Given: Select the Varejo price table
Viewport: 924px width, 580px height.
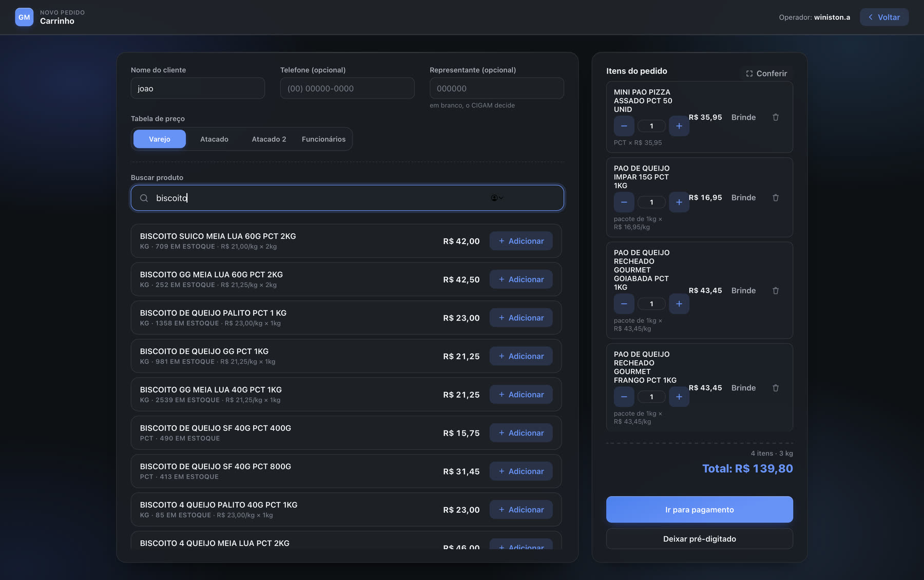Looking at the screenshot, I should [x=160, y=139].
